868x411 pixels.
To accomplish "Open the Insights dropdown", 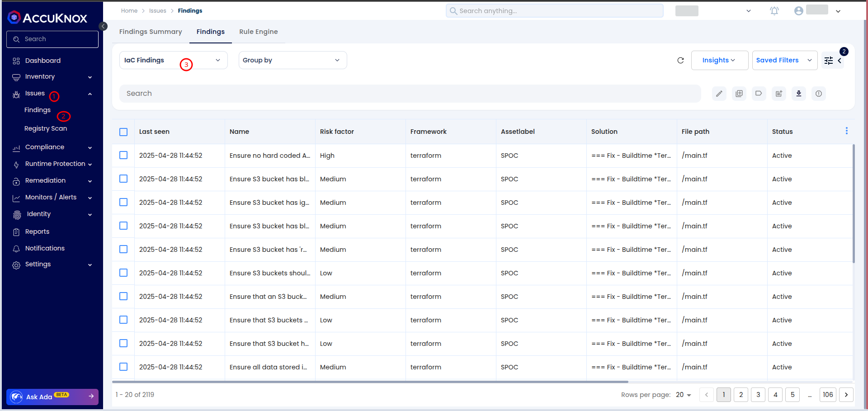I will pyautogui.click(x=719, y=60).
